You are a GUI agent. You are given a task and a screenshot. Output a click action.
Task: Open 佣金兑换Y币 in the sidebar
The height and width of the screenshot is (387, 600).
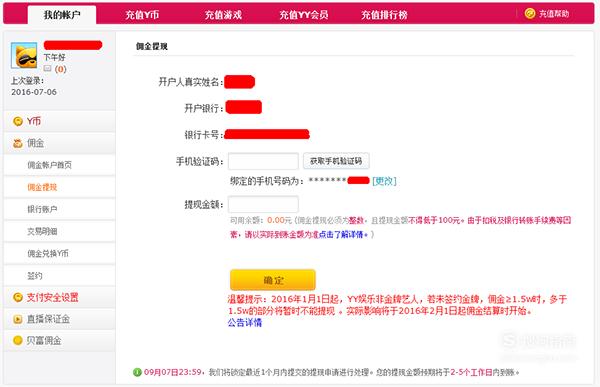(48, 253)
